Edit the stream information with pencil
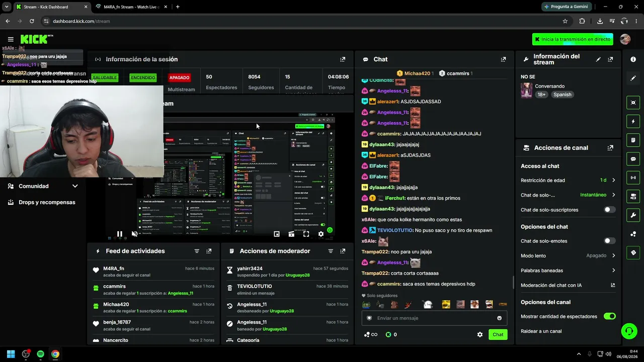This screenshot has width=644, height=362. coord(598,59)
